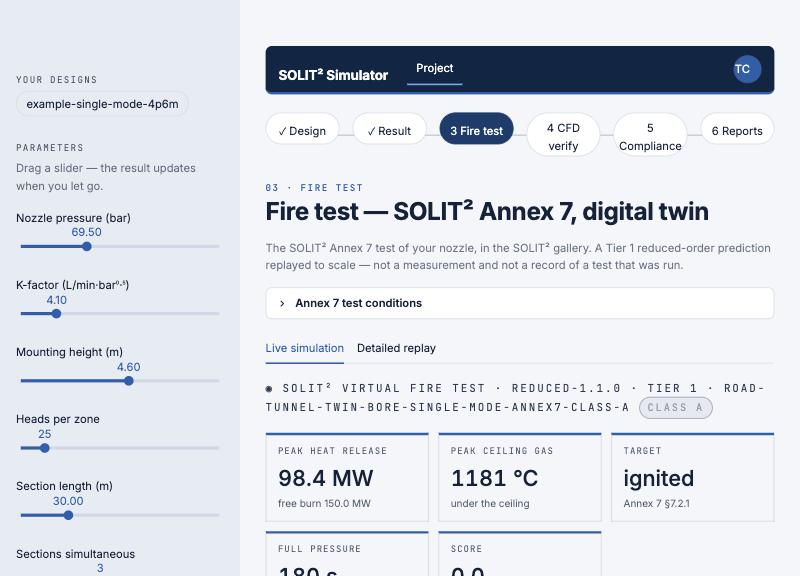This screenshot has width=800, height=576.
Task: Click the Fire test digital twin heading
Action: pyautogui.click(x=487, y=211)
